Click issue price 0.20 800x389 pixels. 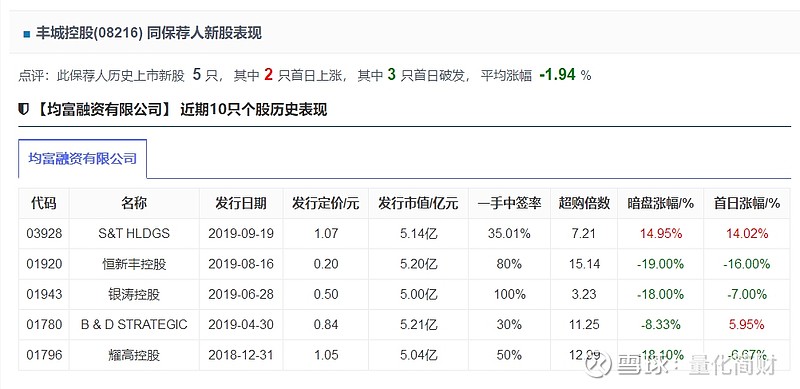[x=326, y=264]
